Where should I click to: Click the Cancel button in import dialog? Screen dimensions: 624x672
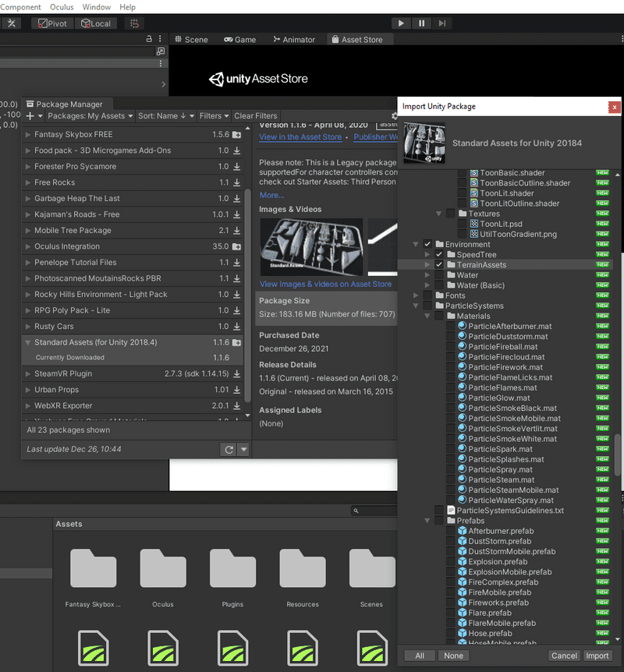pos(564,656)
